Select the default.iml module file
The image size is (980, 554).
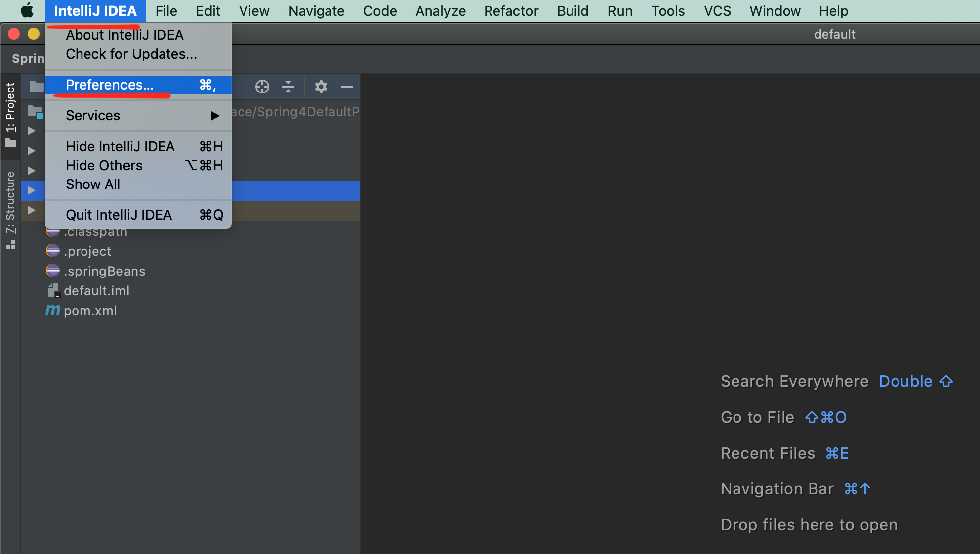point(96,291)
